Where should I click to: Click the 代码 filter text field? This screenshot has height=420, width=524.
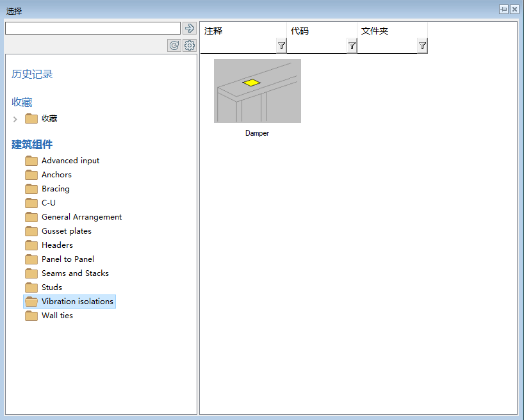click(x=317, y=45)
